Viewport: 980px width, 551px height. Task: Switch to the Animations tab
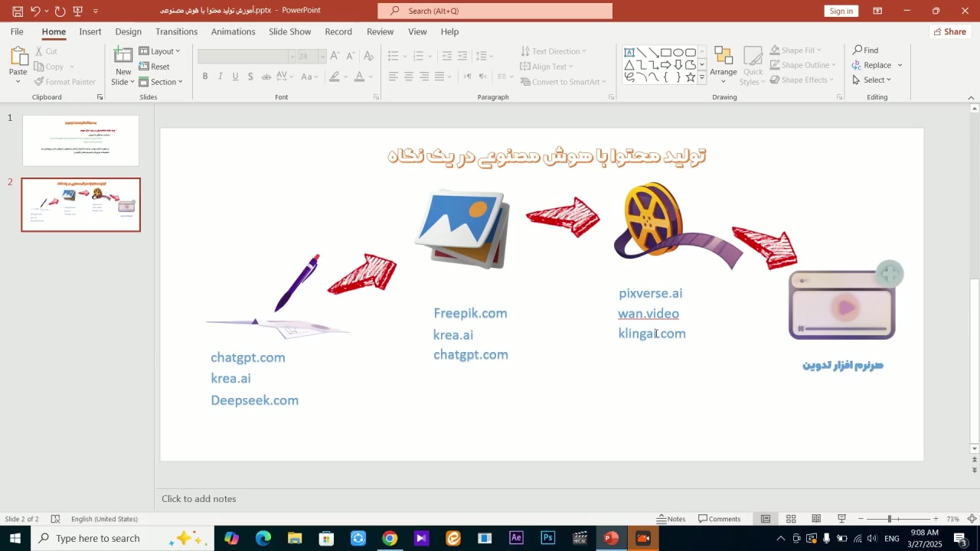pos(234,31)
